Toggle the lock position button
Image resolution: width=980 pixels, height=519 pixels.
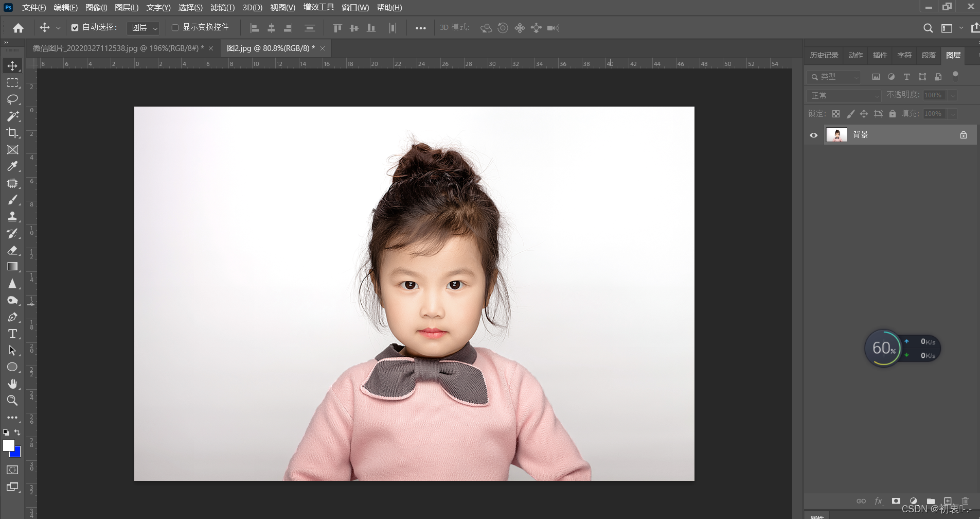[x=864, y=114]
